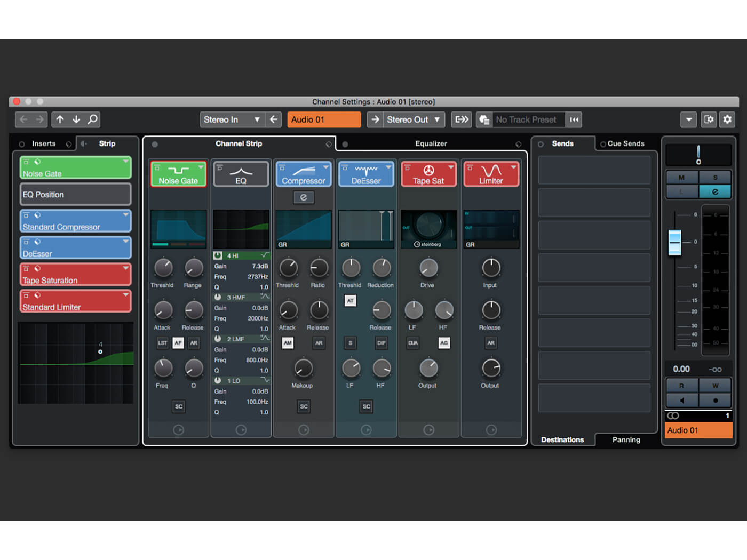747x560 pixels.
Task: Expand the Standard Compressor insert dropdown
Action: coord(126,214)
